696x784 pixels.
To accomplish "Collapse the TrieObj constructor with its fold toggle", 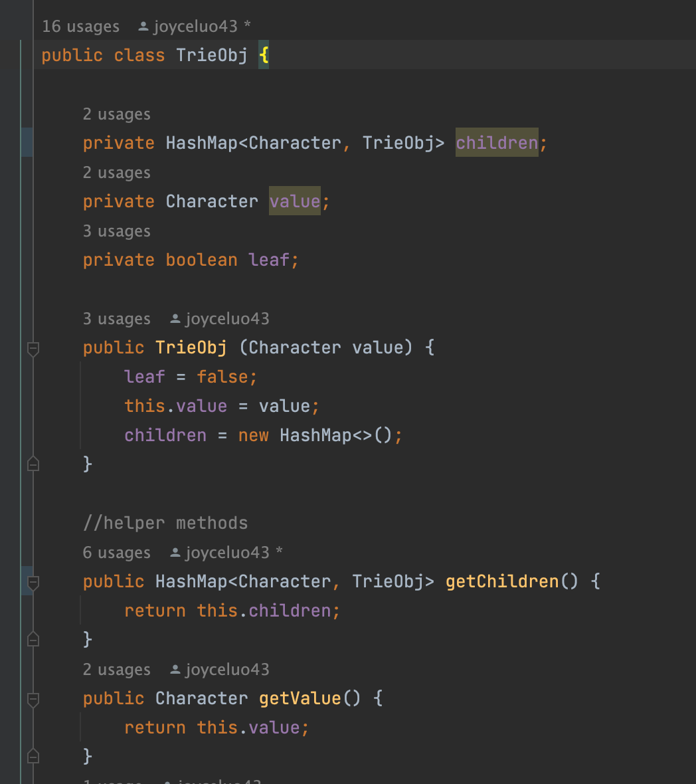I will 33,347.
